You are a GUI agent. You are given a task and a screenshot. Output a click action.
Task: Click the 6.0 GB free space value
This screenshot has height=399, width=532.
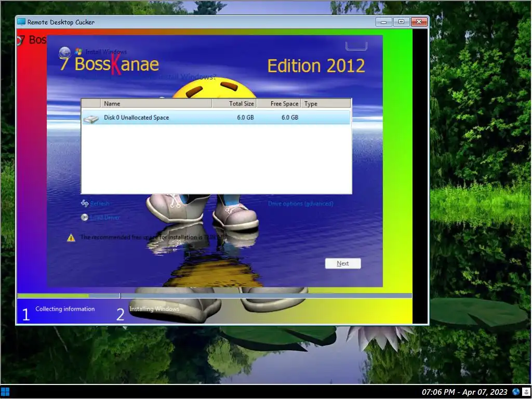pos(290,117)
